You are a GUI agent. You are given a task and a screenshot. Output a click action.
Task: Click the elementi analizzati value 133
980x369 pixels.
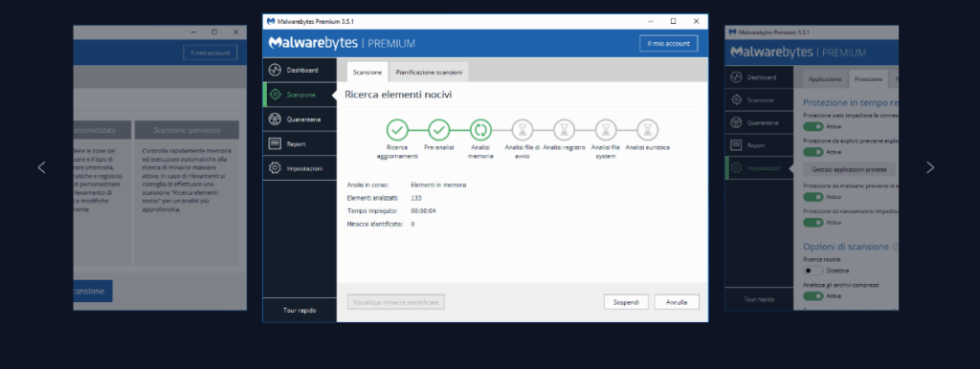(415, 198)
